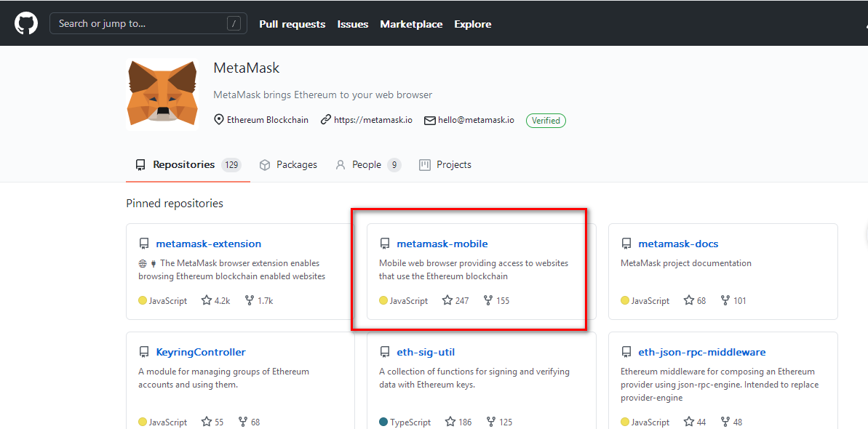This screenshot has width=868, height=429.
Task: View the 55 stargazers of KeyringController
Action: coord(212,422)
